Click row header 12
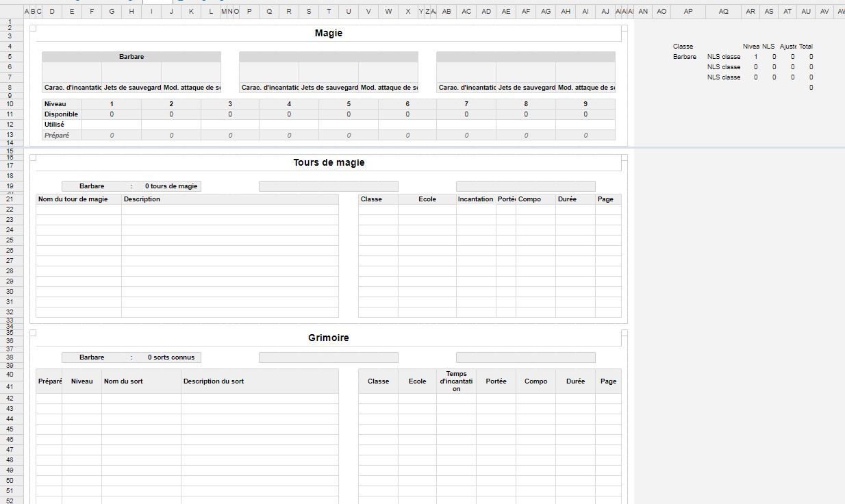The image size is (845, 504). point(10,125)
